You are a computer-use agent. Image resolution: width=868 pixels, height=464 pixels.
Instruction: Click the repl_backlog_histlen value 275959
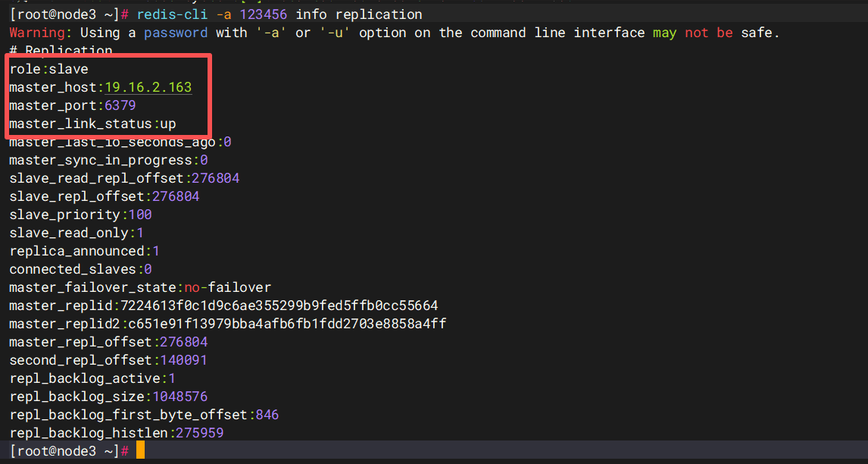[x=199, y=433]
